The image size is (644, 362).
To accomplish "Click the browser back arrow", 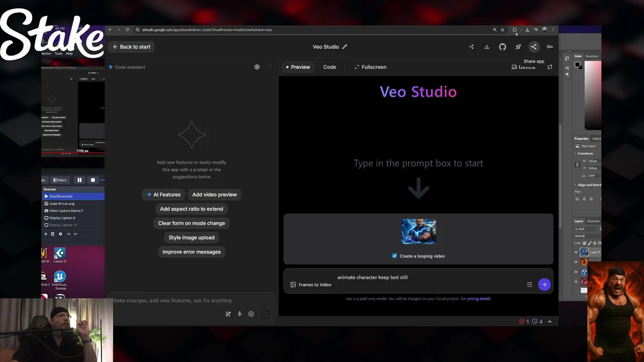I will pyautogui.click(x=110, y=30).
